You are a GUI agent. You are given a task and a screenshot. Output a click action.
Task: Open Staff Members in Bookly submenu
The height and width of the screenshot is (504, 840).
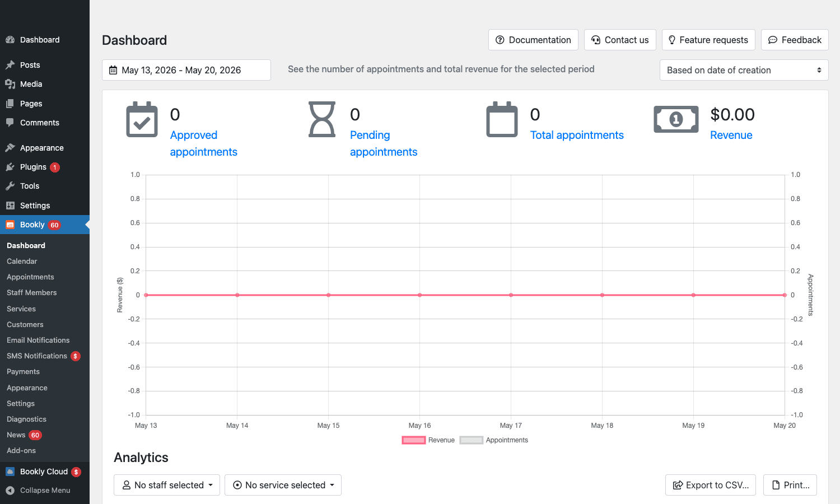[32, 292]
